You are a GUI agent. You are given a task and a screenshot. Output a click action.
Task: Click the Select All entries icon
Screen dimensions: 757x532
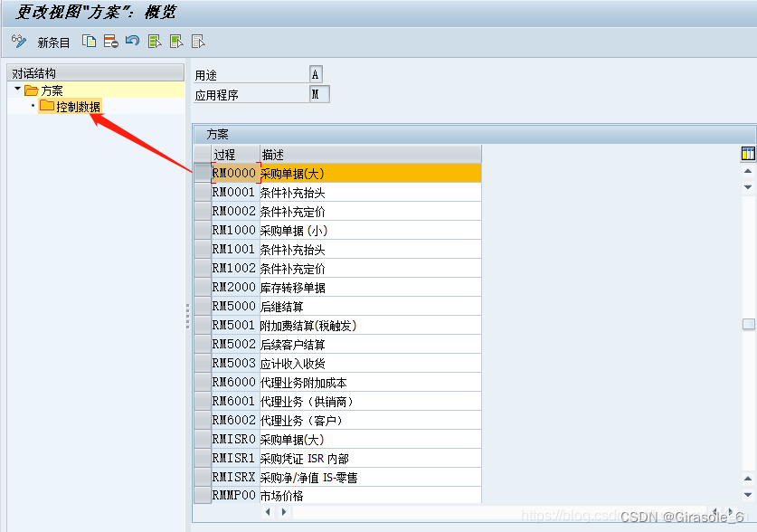pyautogui.click(x=153, y=41)
